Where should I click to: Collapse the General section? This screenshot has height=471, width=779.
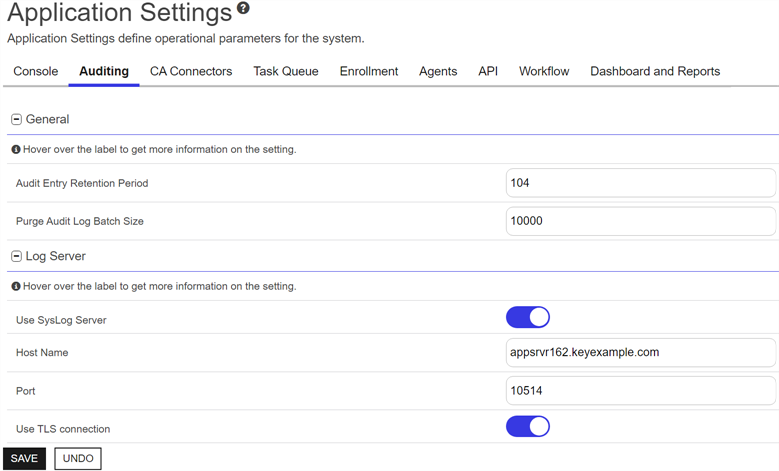[16, 119]
